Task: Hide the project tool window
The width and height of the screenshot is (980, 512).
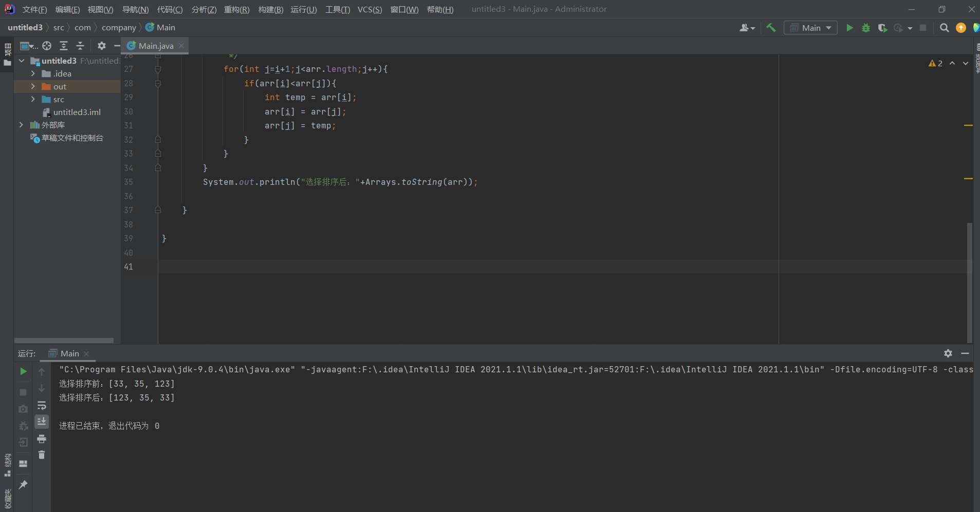Action: coord(117,46)
